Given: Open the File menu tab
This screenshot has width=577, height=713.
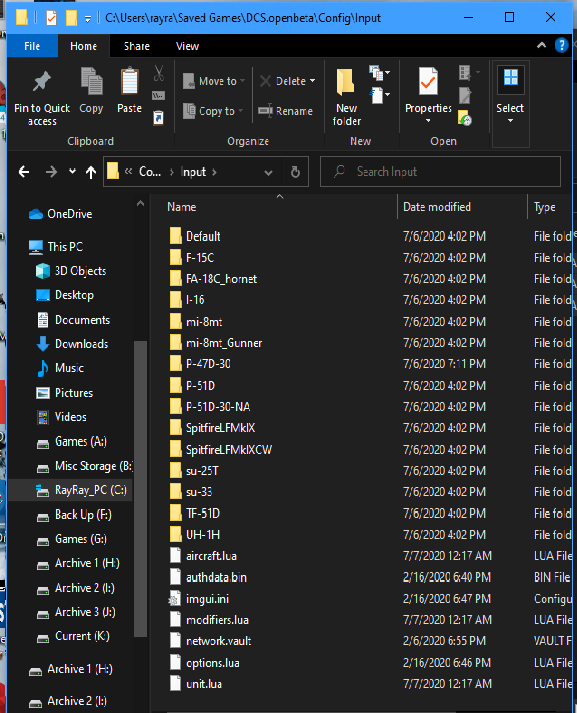Looking at the screenshot, I should click(32, 46).
